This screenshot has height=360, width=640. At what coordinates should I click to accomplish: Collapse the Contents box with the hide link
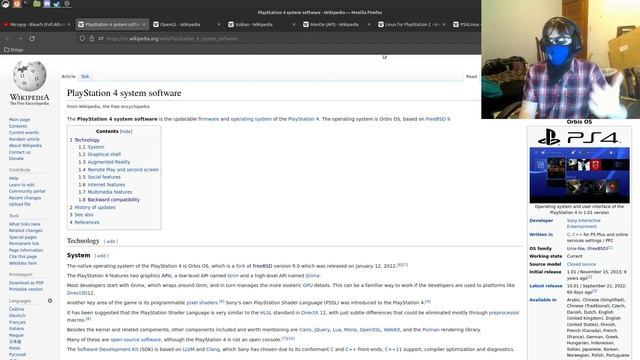click(126, 131)
